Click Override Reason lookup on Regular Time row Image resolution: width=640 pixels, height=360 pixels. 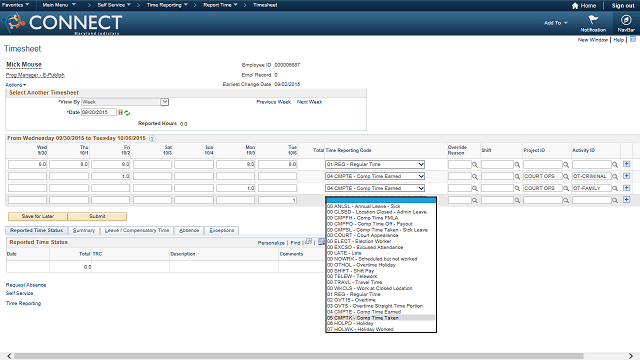point(475,164)
